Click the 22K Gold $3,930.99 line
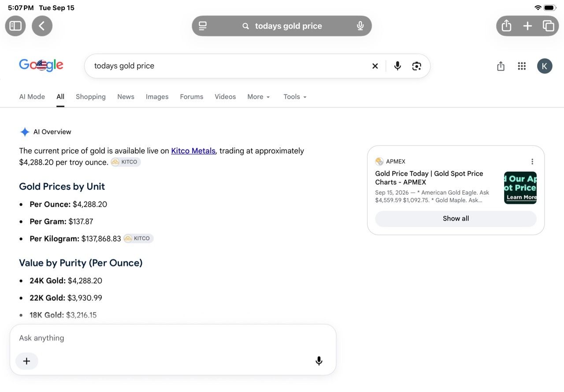The width and height of the screenshot is (564, 392). (66, 298)
